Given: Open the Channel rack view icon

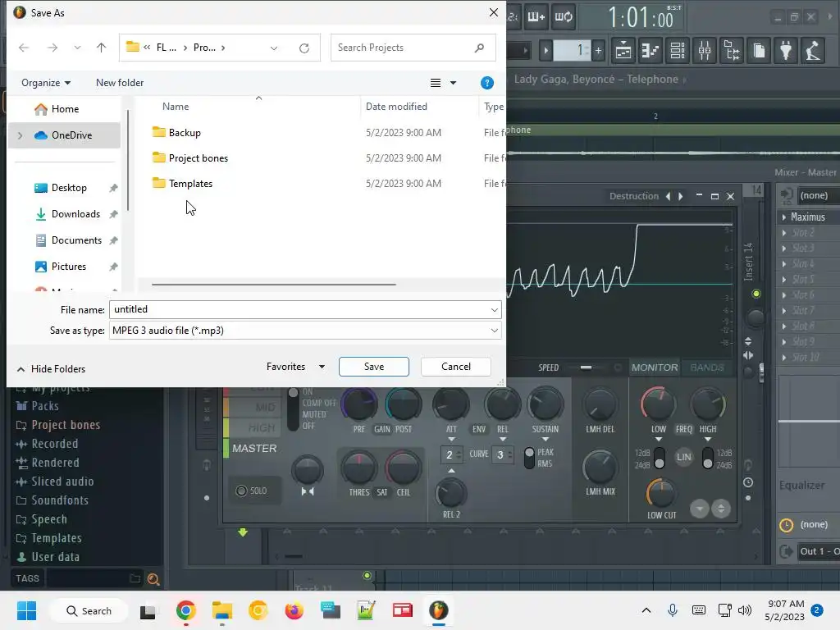Looking at the screenshot, I should click(x=677, y=50).
